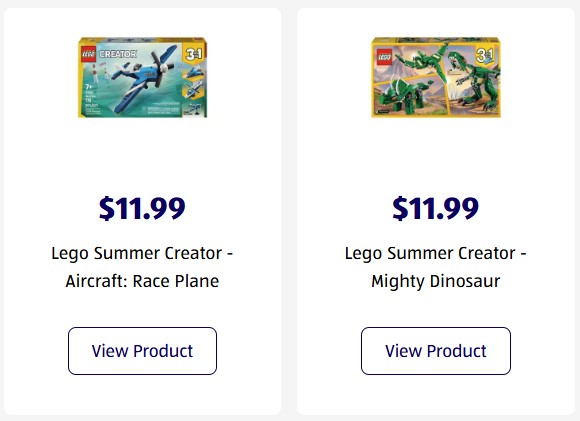The height and width of the screenshot is (421, 580).
Task: Click the 3in1 badge on the dinosaur box
Action: [484, 55]
